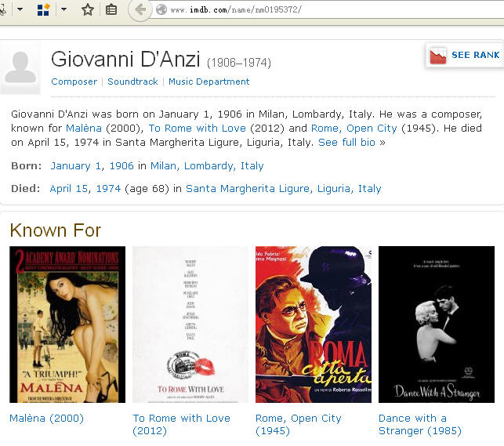Click the SEE RANK button
The height and width of the screenshot is (446, 504).
pyautogui.click(x=465, y=56)
